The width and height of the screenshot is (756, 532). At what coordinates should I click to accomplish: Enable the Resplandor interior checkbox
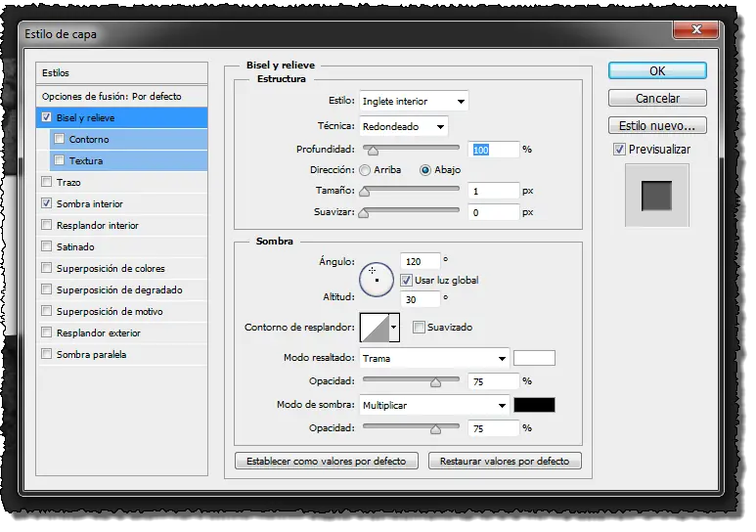coord(46,225)
